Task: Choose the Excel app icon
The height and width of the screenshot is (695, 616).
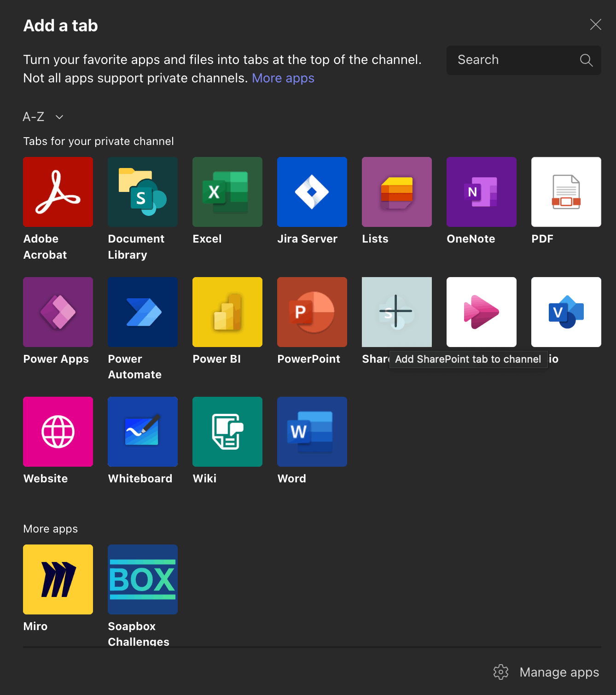Action: pos(227,192)
